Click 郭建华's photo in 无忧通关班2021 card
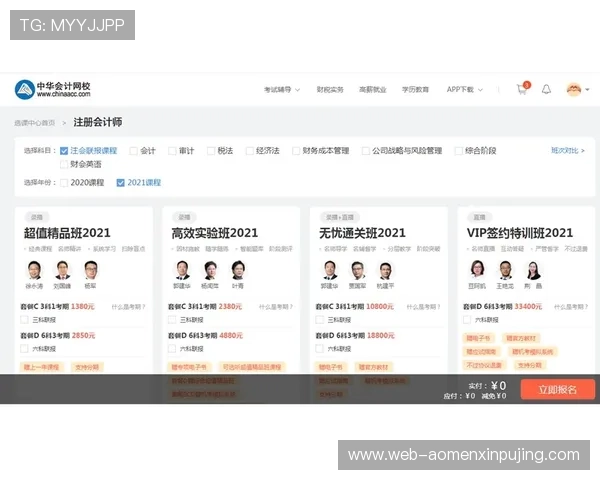 pyautogui.click(x=329, y=270)
